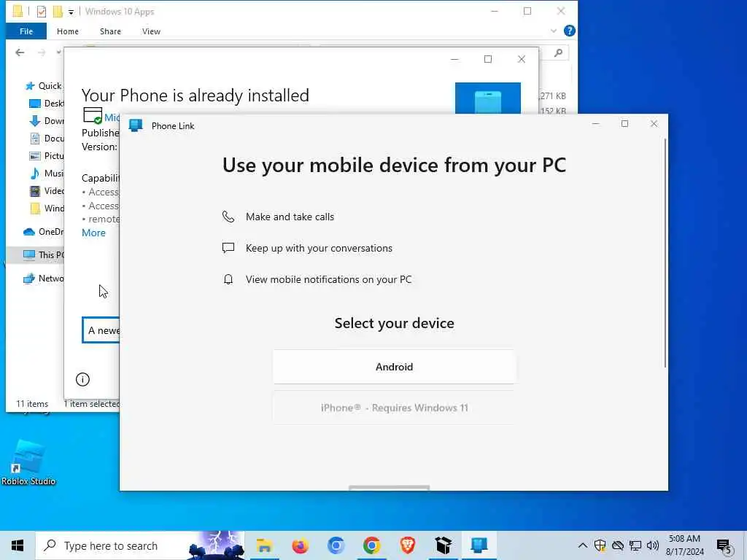Select OneDrive in navigation pane
The height and width of the screenshot is (560, 747).
click(43, 231)
